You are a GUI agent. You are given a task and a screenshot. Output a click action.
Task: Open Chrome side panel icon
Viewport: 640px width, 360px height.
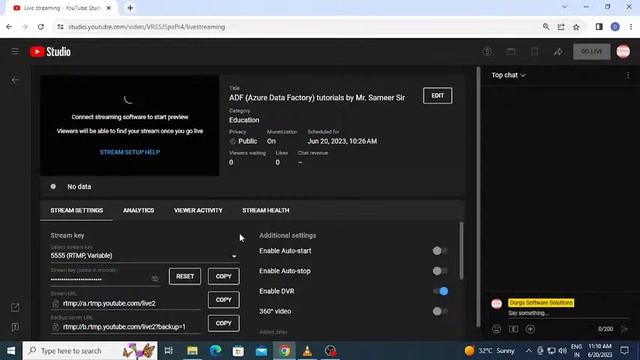[599, 27]
